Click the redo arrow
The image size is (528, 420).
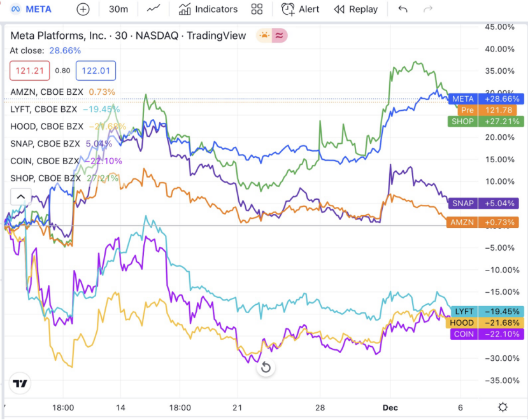point(428,10)
